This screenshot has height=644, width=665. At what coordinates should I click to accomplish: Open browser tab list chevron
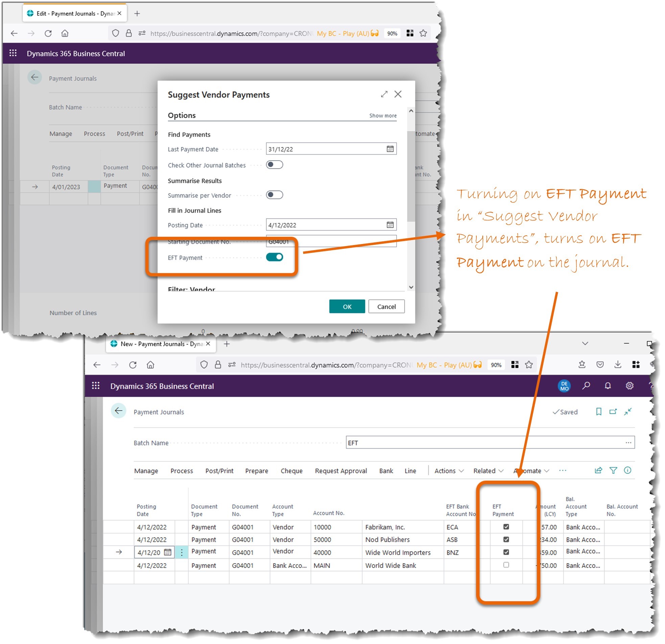pyautogui.click(x=585, y=344)
